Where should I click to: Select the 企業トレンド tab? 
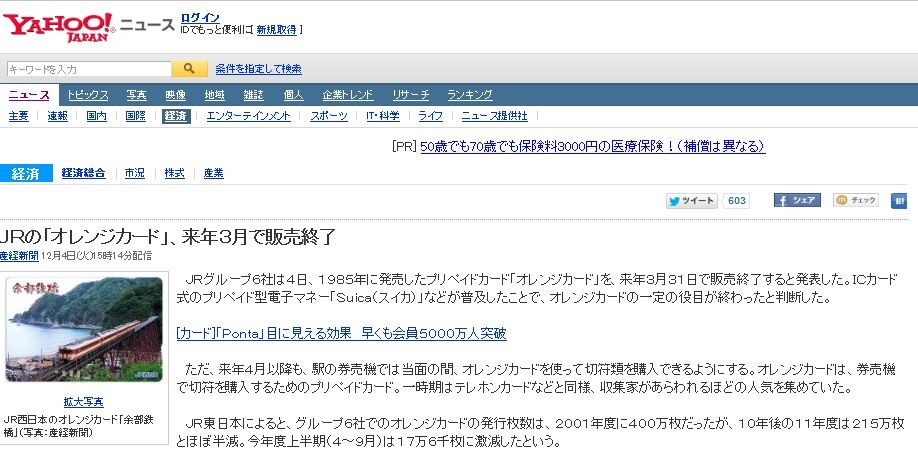click(348, 95)
